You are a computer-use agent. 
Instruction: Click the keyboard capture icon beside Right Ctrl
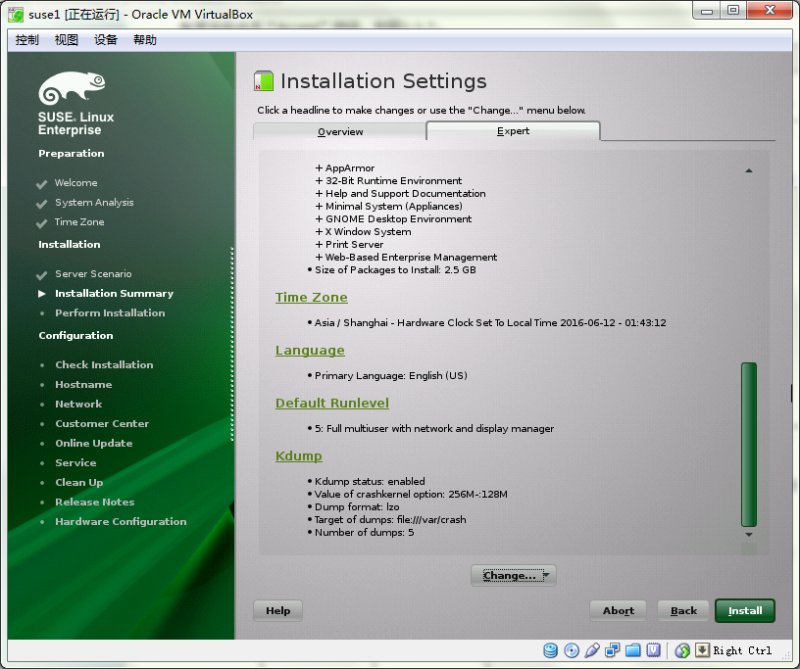pyautogui.click(x=702, y=650)
